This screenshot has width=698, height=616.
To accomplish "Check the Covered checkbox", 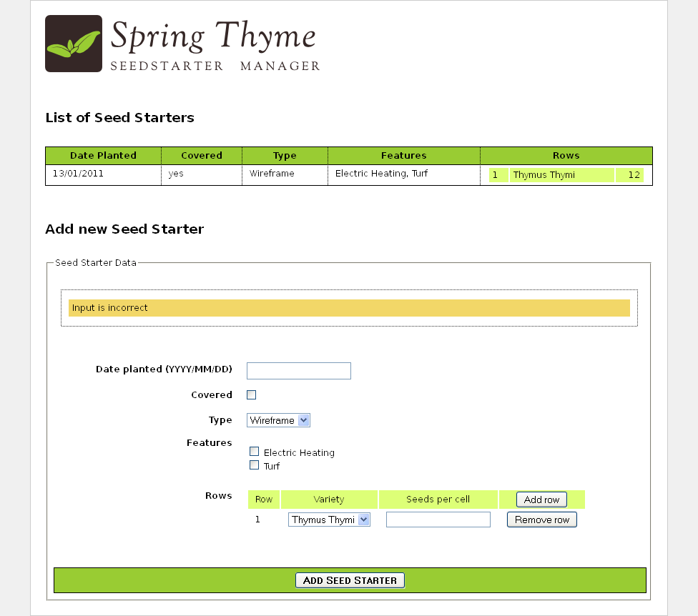I will (252, 394).
